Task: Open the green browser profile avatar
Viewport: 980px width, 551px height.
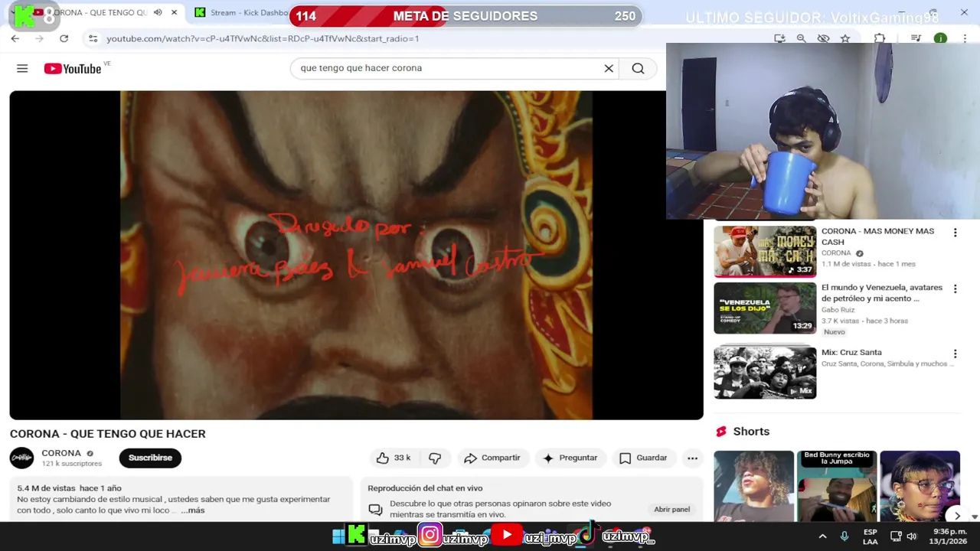Action: [940, 38]
